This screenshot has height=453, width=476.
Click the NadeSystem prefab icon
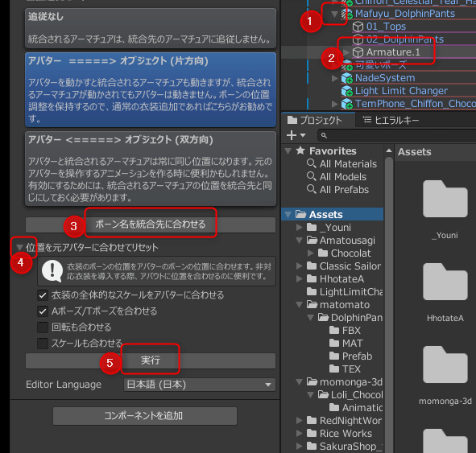tap(347, 78)
